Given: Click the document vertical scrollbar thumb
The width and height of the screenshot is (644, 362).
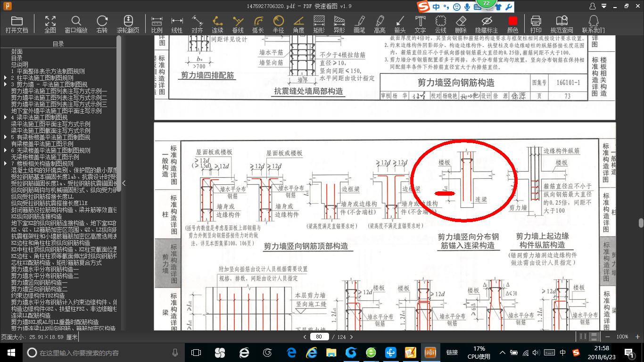Looking at the screenshot, I should coord(641,223).
